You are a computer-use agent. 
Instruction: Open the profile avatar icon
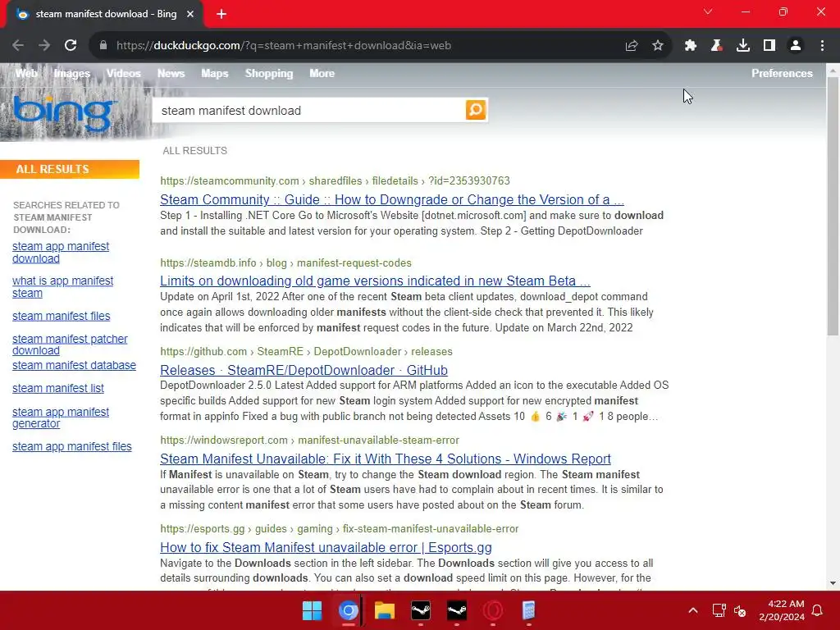point(796,46)
